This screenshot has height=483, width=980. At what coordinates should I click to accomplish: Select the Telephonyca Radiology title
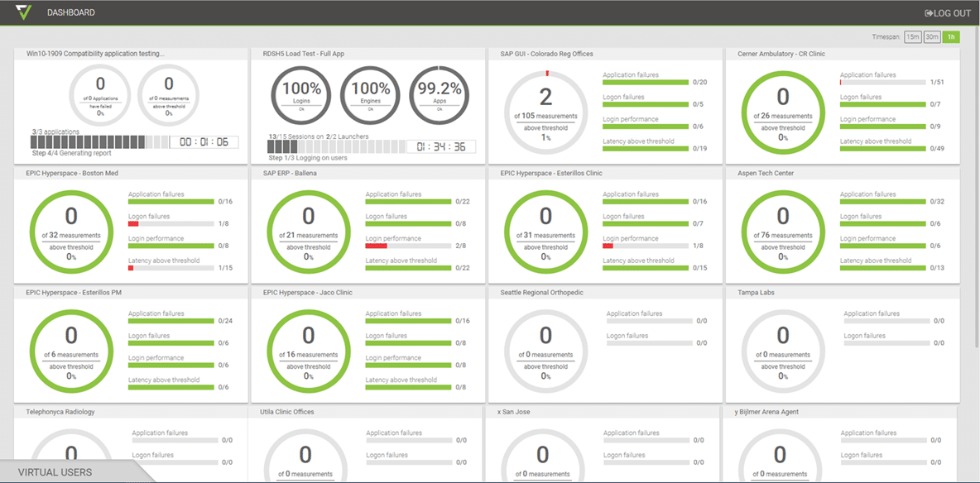point(60,412)
